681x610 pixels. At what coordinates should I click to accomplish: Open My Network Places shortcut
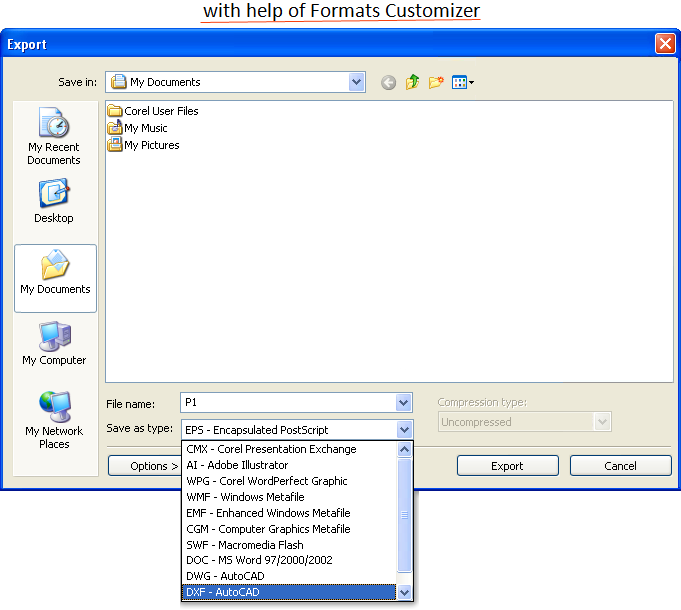(x=54, y=419)
